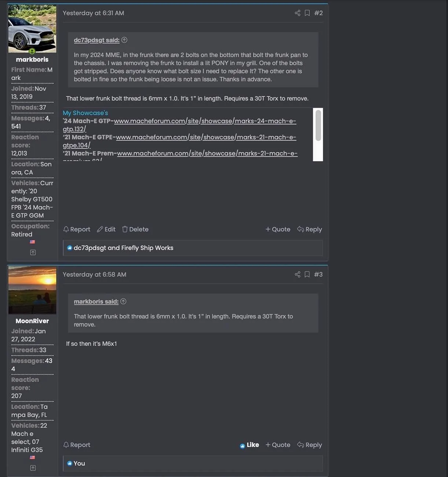Viewport: 448px width, 477px height.
Task: Open permalink #2
Action: 319,13
